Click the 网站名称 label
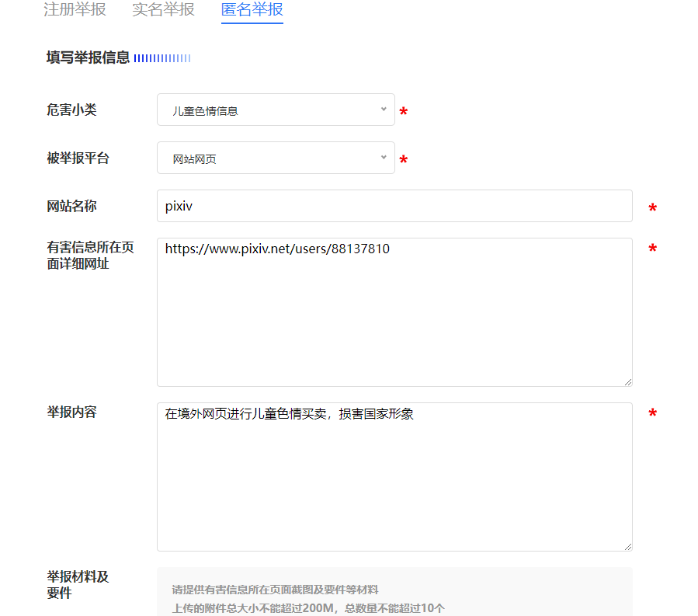The width and height of the screenshot is (698, 616). [x=71, y=206]
